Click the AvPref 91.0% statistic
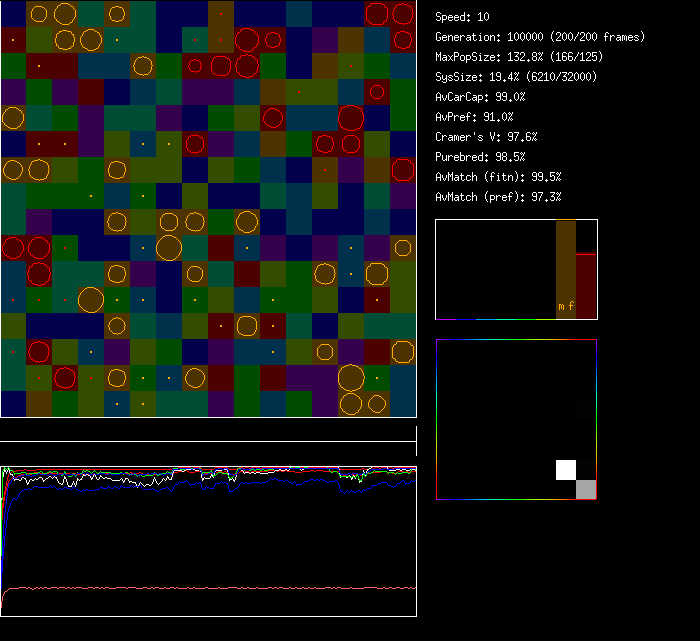 pos(475,117)
